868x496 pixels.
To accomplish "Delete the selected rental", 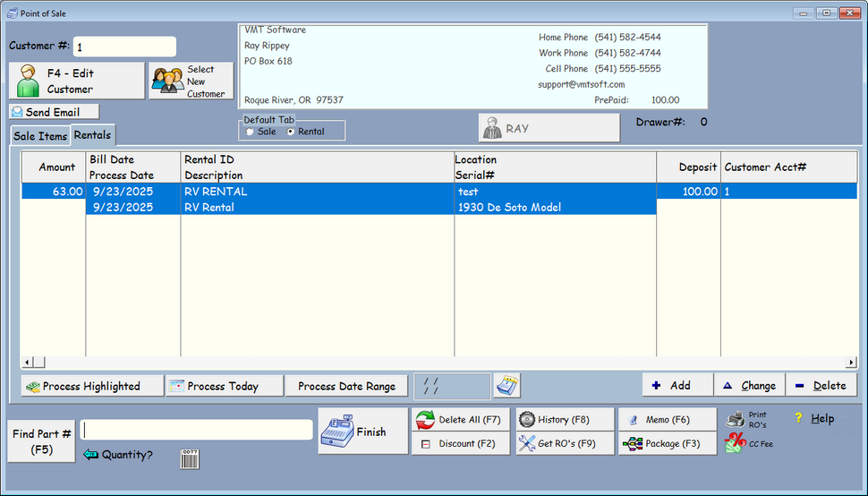I will [821, 385].
